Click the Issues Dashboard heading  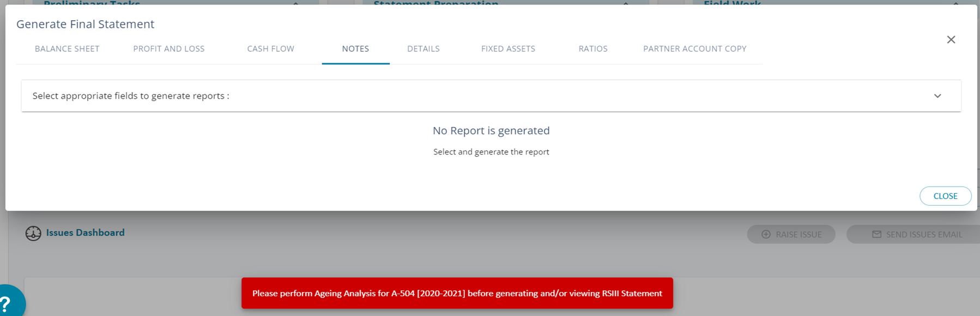tap(85, 232)
